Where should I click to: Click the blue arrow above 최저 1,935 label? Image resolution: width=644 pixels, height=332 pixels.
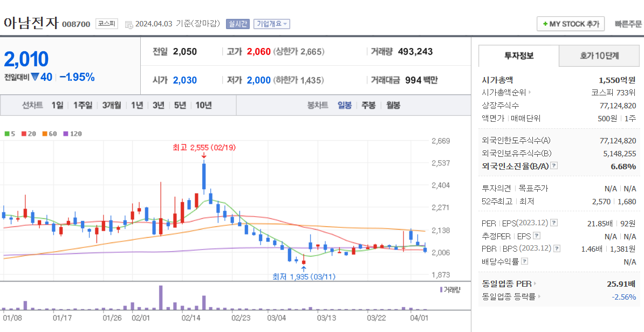(x=304, y=269)
